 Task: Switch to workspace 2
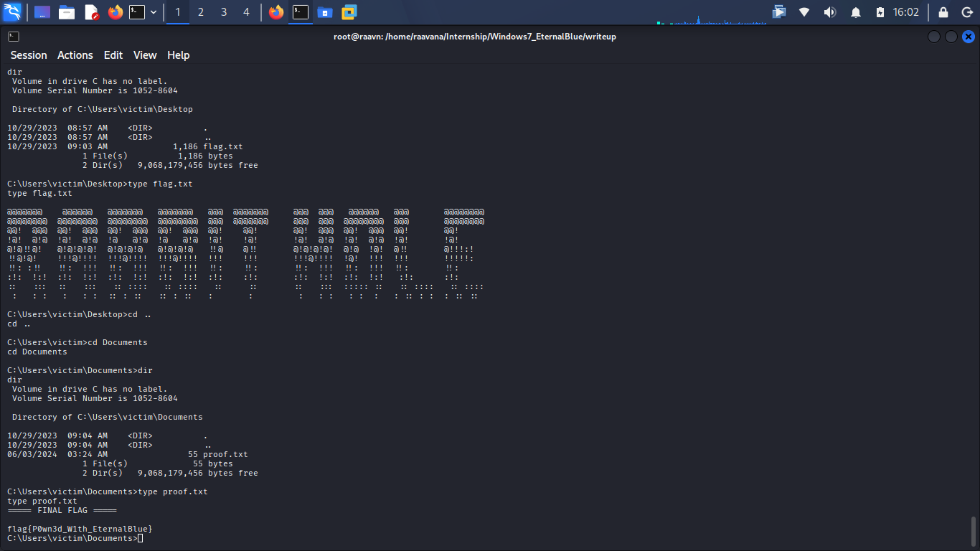201,12
